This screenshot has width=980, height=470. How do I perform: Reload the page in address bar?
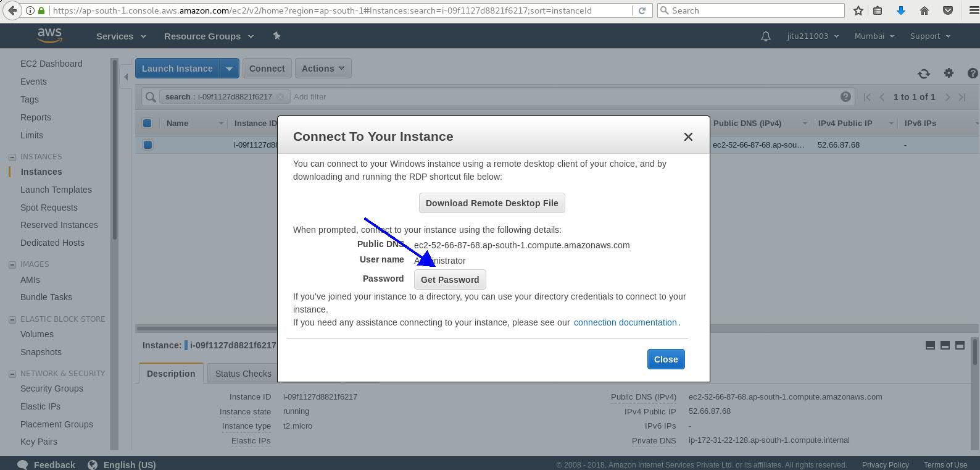pos(642,10)
